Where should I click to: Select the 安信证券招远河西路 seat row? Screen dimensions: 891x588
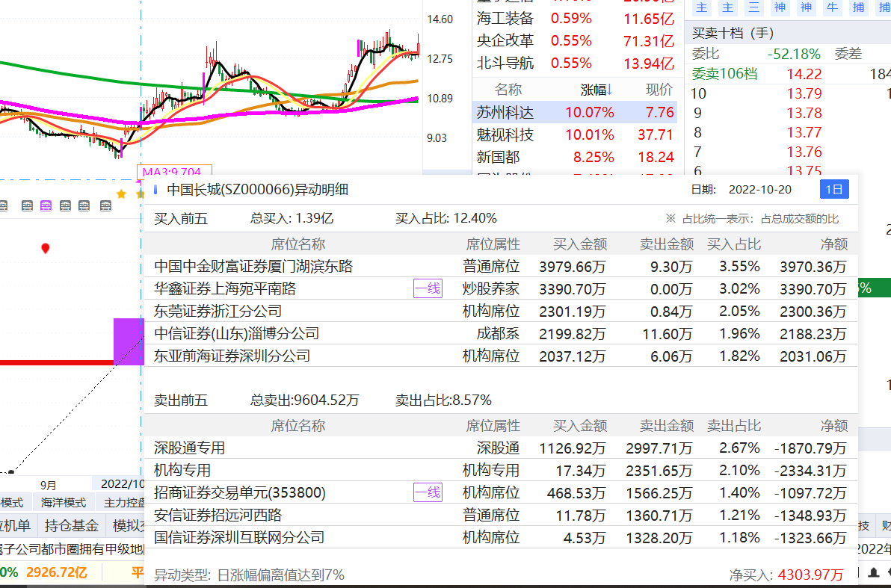click(501, 516)
